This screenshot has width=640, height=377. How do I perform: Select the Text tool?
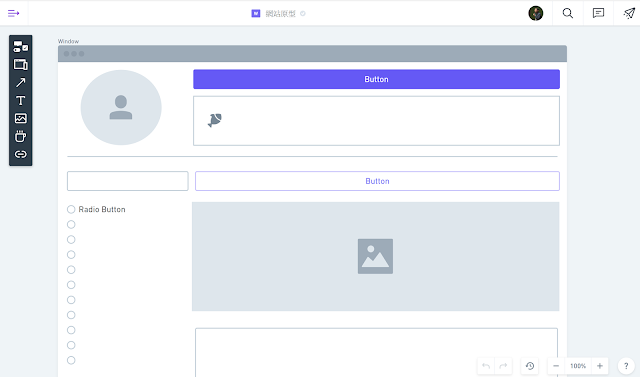pos(20,100)
